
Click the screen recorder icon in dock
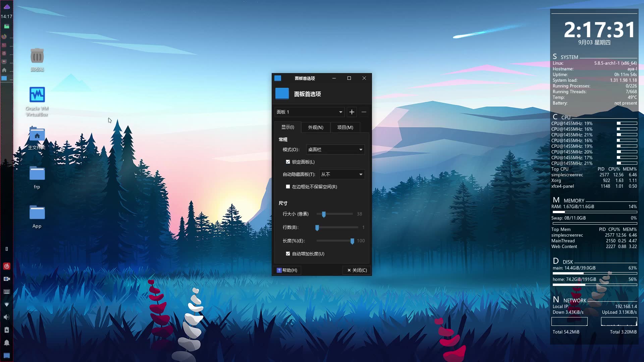click(6, 279)
